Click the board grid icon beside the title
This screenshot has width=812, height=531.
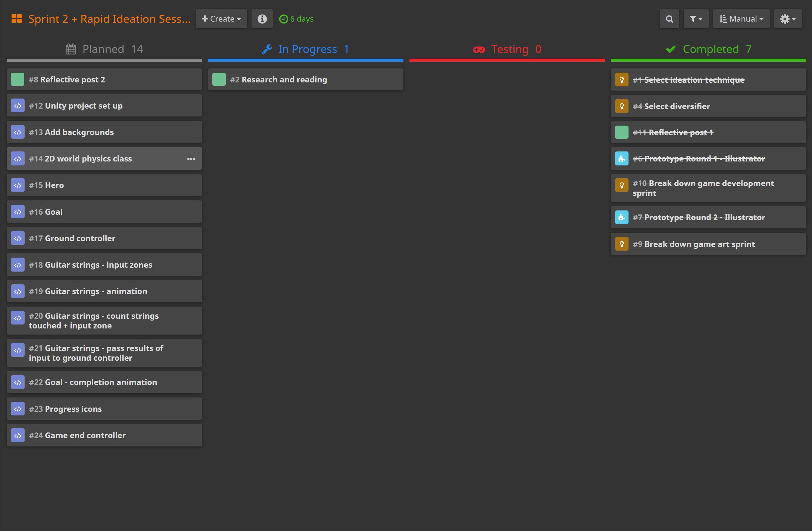pos(16,19)
